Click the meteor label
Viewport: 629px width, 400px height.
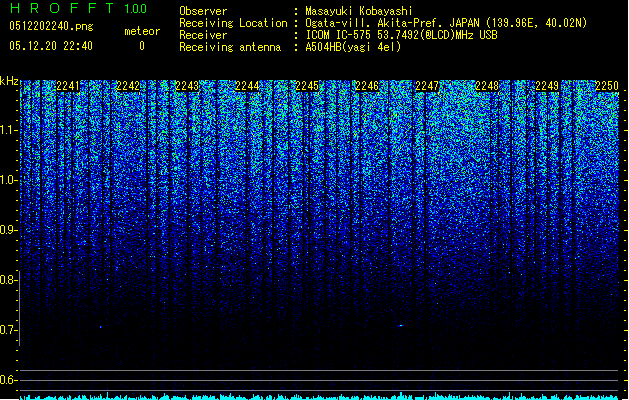pos(142,31)
